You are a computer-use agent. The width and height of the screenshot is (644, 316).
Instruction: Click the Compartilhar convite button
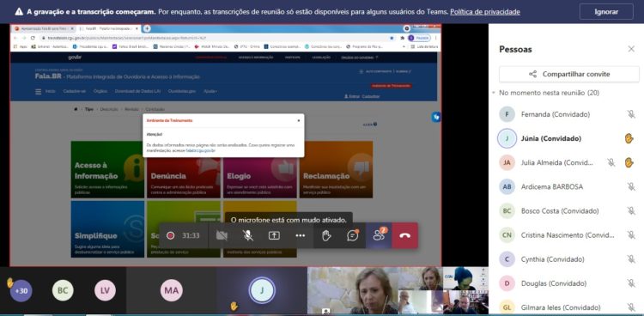tap(569, 75)
